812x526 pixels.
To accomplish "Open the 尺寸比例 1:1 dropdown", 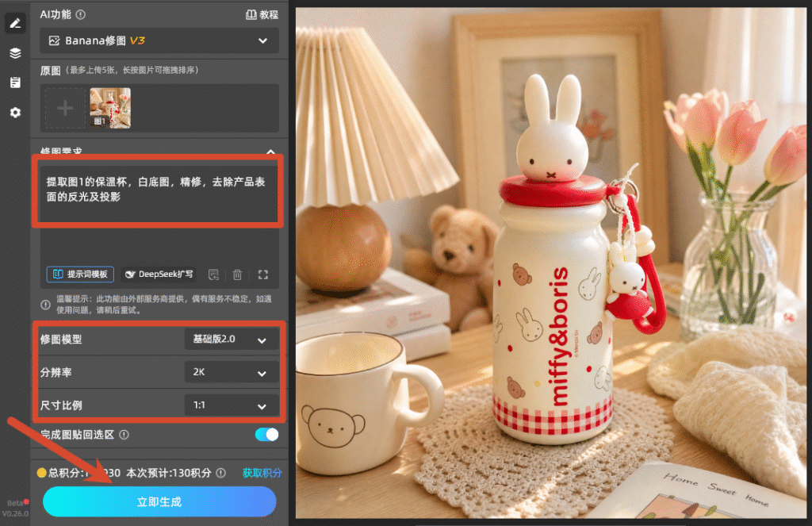I will [231, 405].
